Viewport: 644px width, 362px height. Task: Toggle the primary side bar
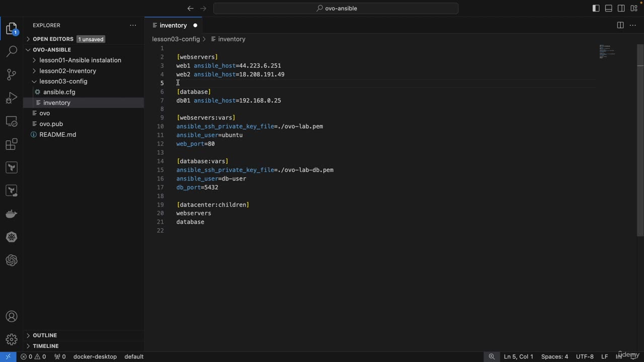pyautogui.click(x=596, y=8)
